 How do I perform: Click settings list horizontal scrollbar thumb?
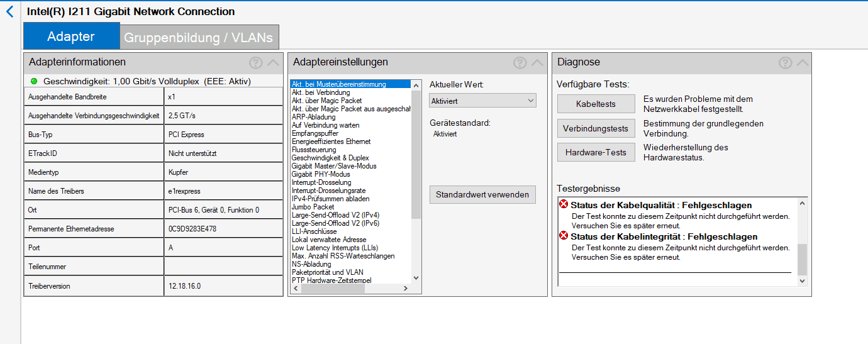pos(332,288)
